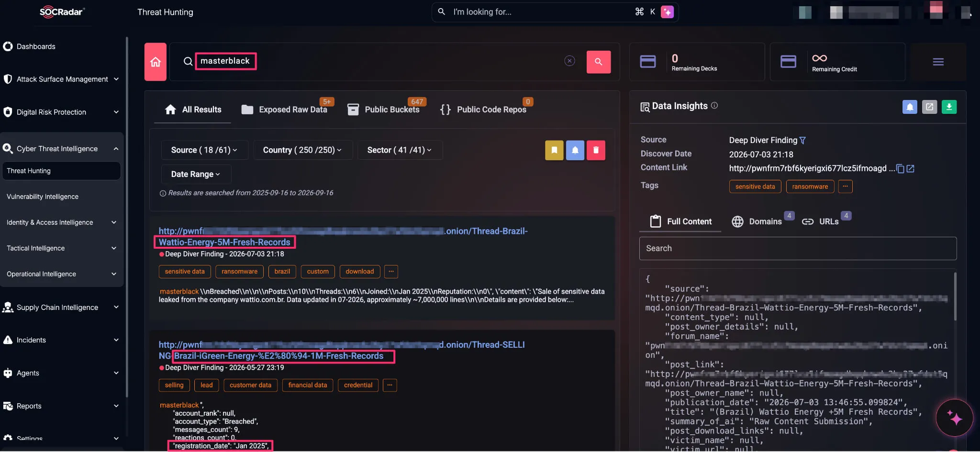The width and height of the screenshot is (980, 452).
Task: Click the home icon button
Action: click(x=156, y=62)
